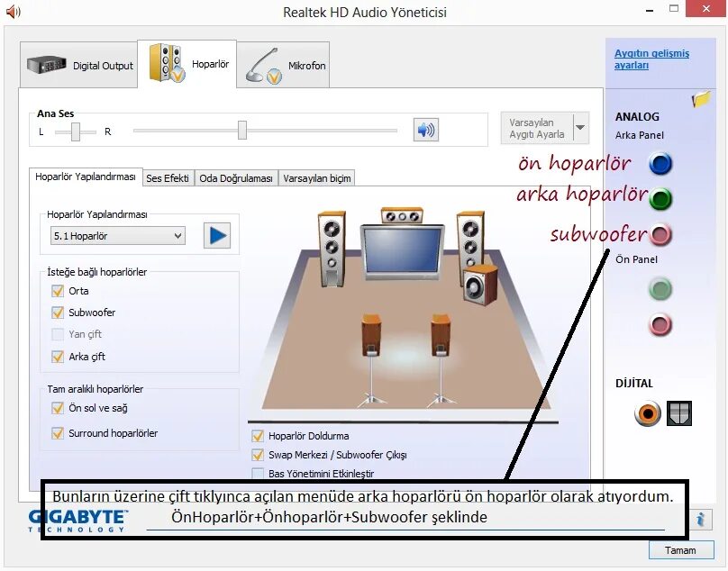Click the pink rear panel subwoofer jack
The image size is (728, 571).
660,234
